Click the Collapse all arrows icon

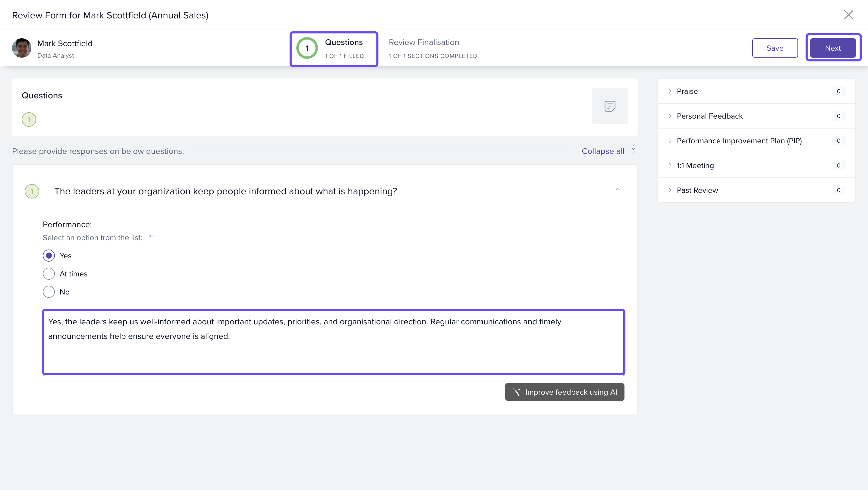coord(634,151)
